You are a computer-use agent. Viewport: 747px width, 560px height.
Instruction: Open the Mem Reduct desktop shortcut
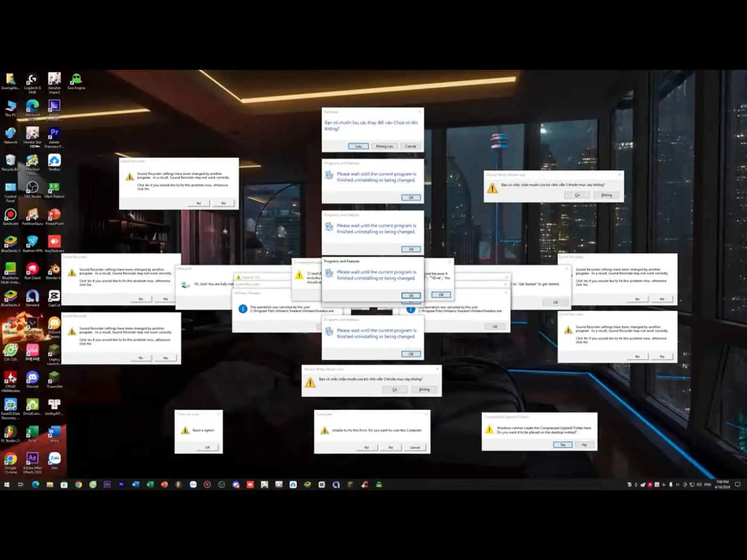(54, 190)
